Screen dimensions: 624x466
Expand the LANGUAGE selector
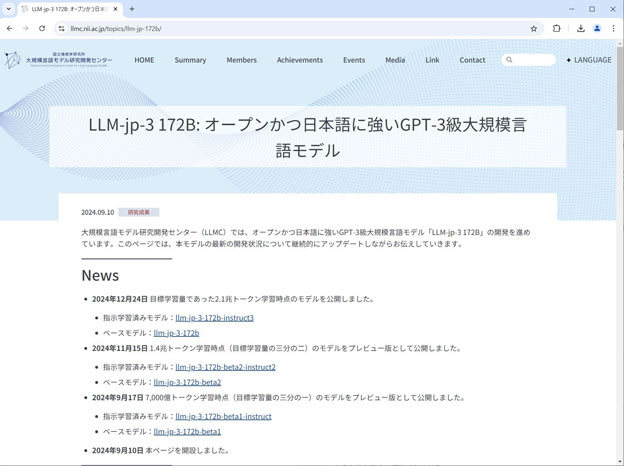click(x=589, y=60)
